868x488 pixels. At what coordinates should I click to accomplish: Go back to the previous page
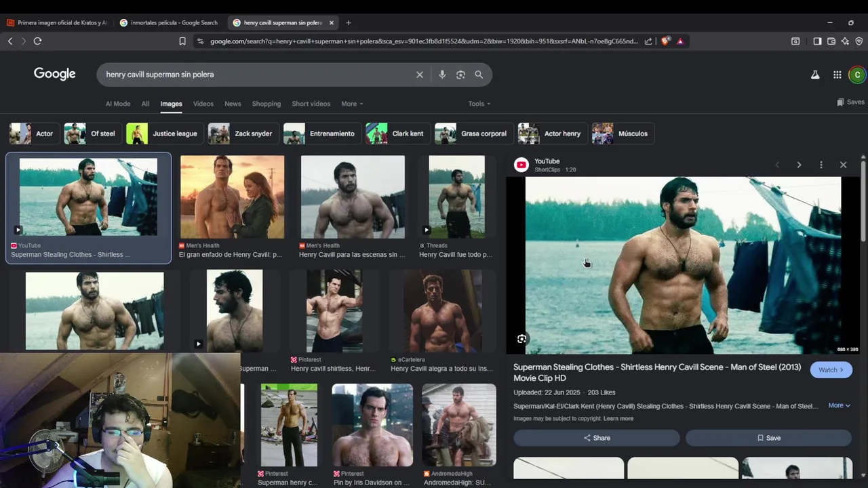click(10, 41)
